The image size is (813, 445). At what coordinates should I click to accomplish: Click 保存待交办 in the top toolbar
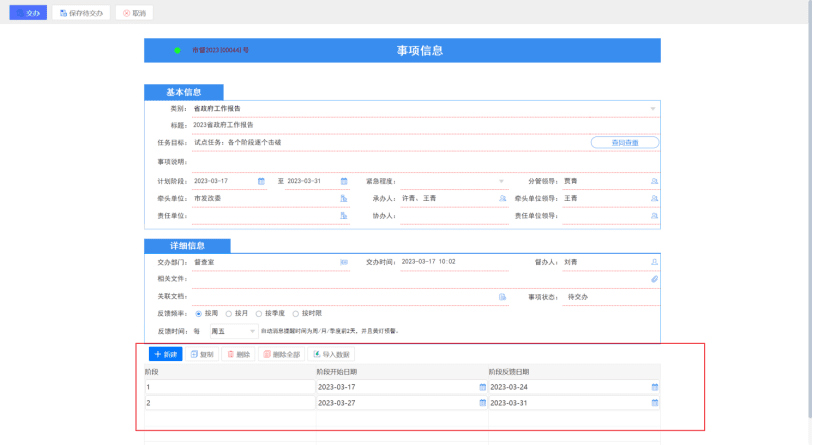(81, 13)
